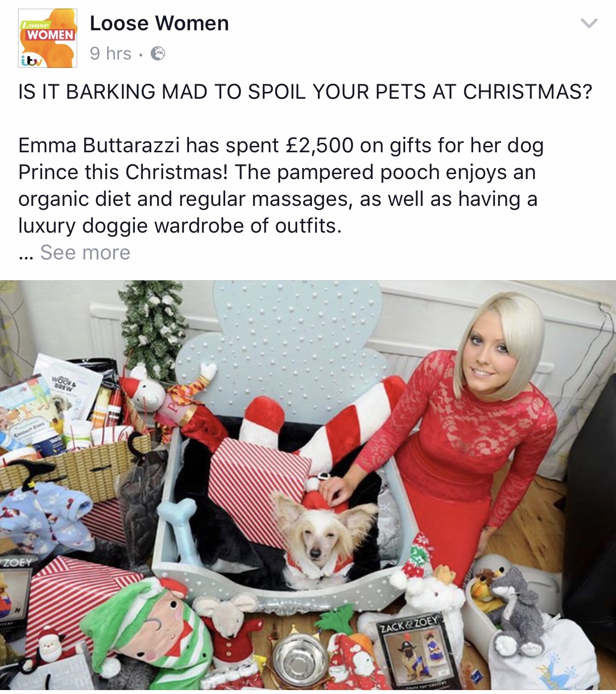This screenshot has width=616, height=694.
Task: Click the globe public-audience icon
Action: tap(158, 54)
